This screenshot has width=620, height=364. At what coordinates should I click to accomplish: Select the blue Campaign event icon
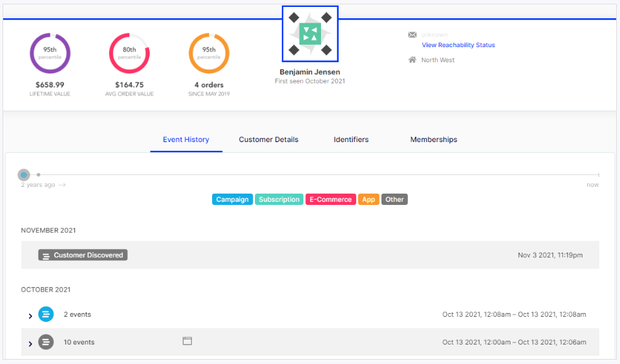coord(45,314)
